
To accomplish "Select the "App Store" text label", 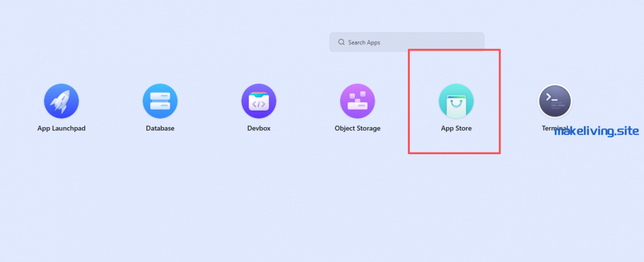I will (456, 128).
